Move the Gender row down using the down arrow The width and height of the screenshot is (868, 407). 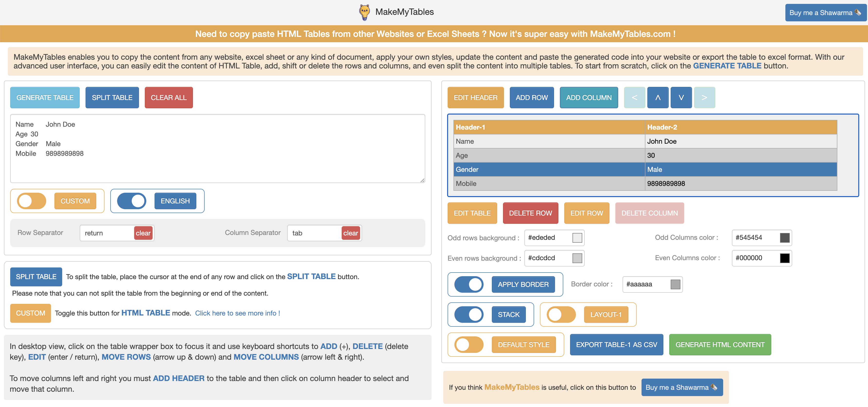pyautogui.click(x=681, y=98)
